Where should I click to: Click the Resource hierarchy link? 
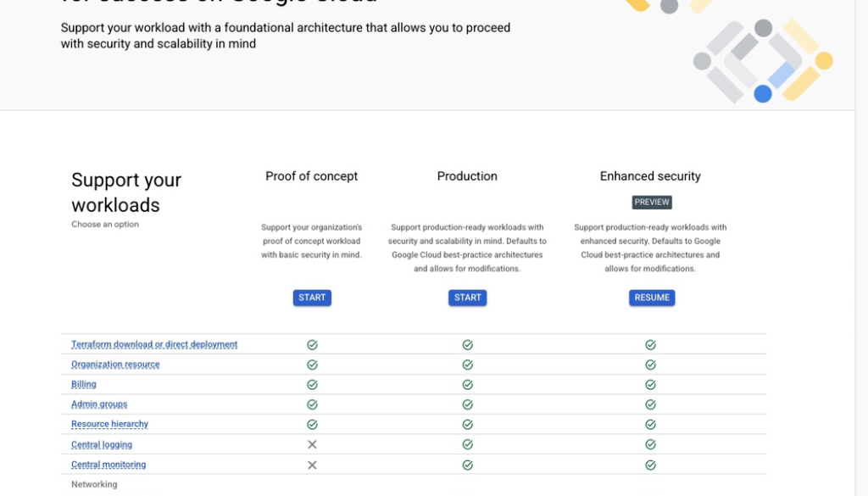(109, 424)
